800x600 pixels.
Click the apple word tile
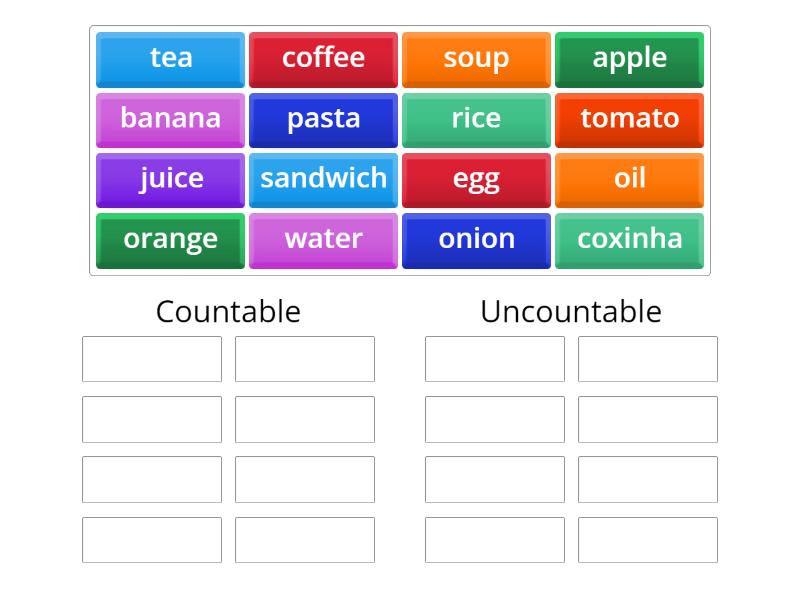(629, 58)
